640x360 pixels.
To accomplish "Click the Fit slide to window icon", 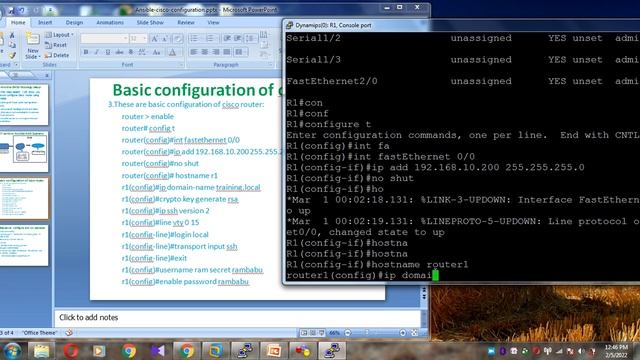I will click(414, 333).
